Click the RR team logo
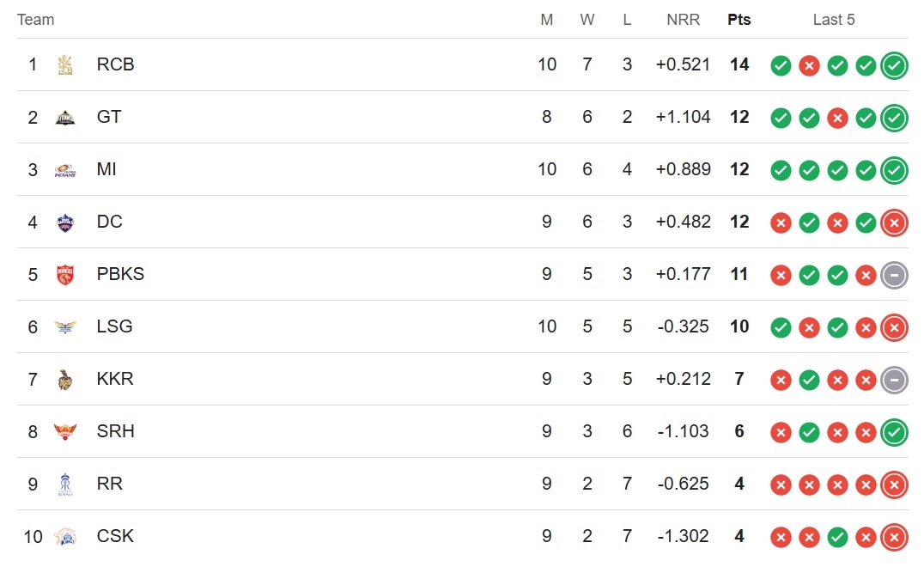The image size is (924, 579). click(64, 485)
